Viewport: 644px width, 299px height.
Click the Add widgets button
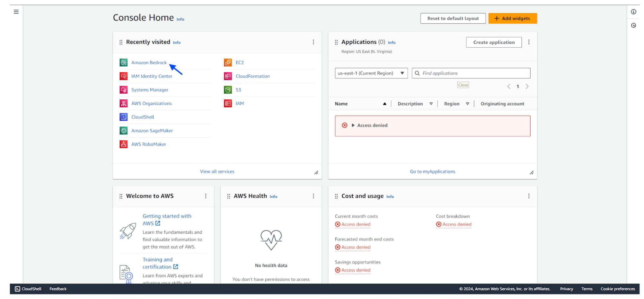click(512, 18)
